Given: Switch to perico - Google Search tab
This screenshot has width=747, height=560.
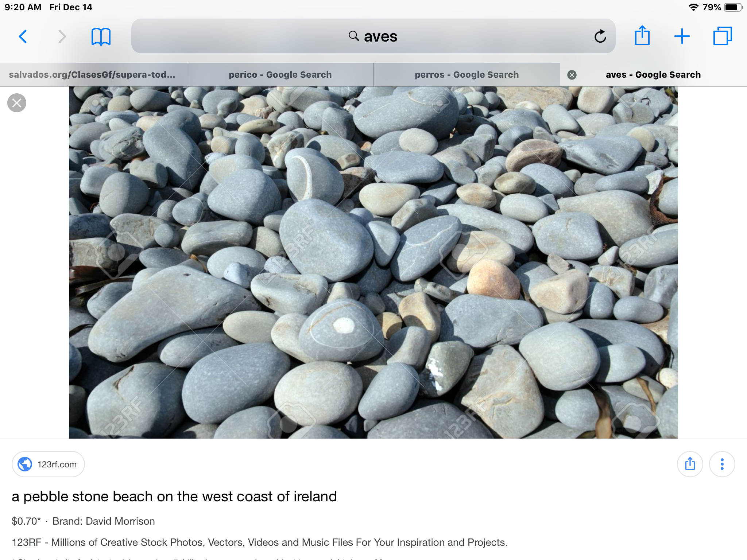Looking at the screenshot, I should (280, 75).
